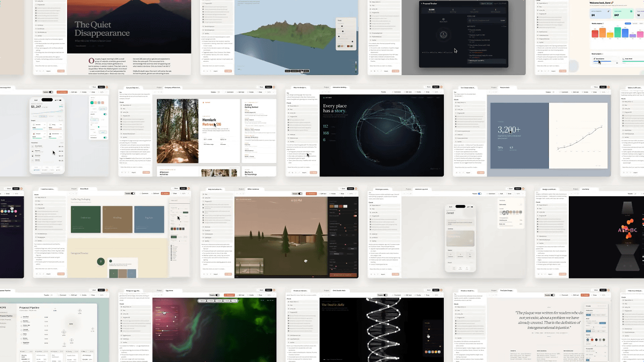The image size is (644, 362).
Task: Click the Comment tool in the Proposal Pipeline window
Action: coord(62,294)
